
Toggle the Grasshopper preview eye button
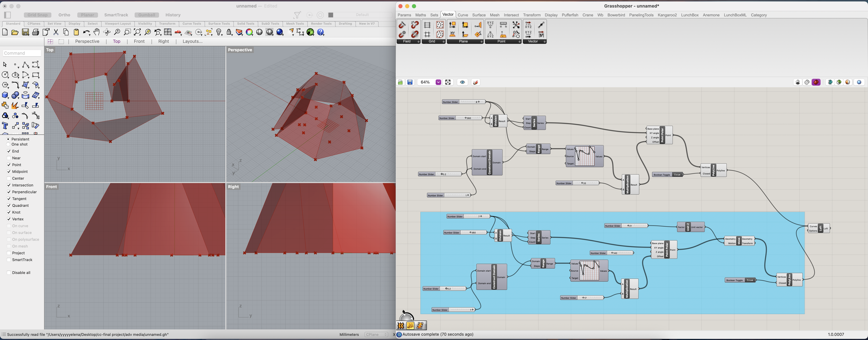coord(462,82)
